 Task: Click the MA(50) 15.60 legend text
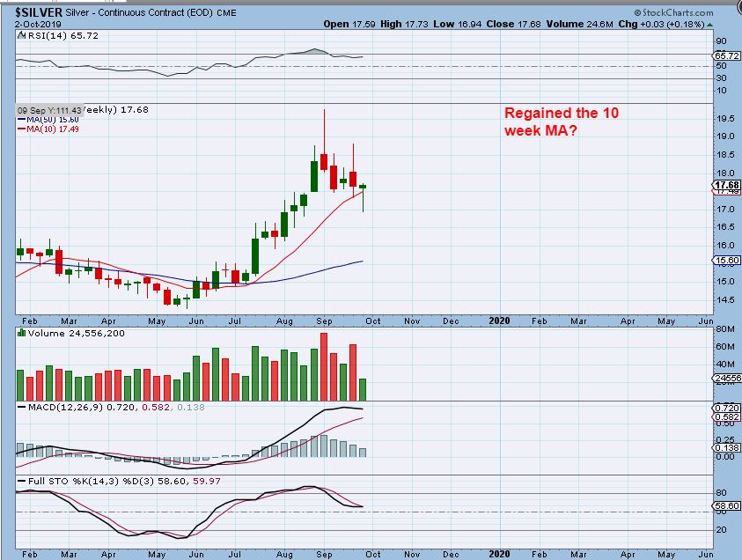[x=53, y=120]
